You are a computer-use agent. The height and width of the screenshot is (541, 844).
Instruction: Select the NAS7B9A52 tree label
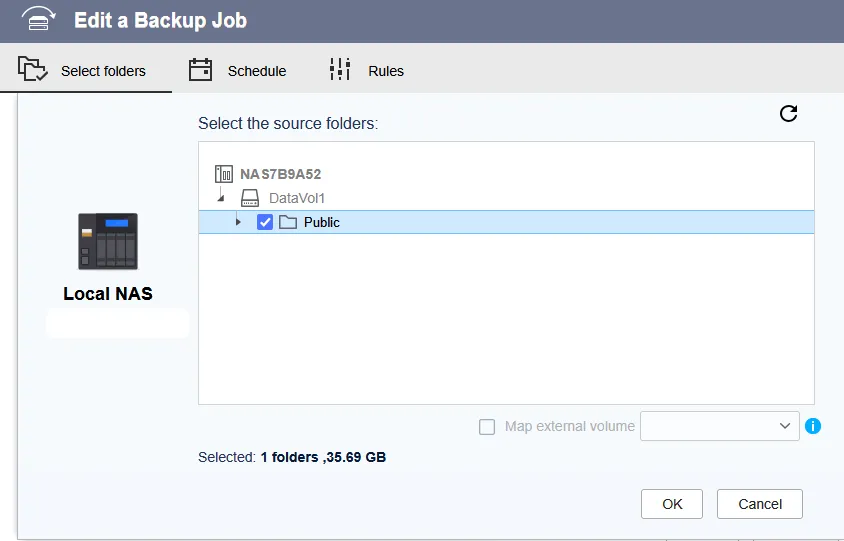point(280,174)
